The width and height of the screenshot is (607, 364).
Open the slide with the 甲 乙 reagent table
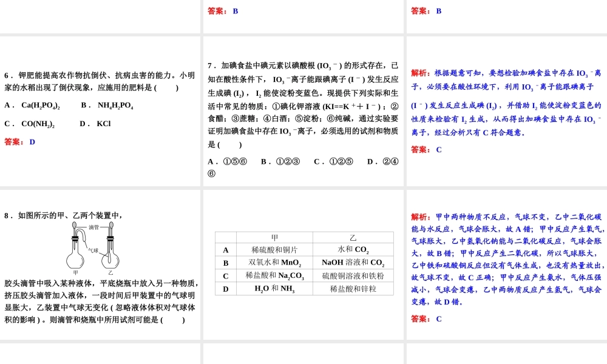pyautogui.click(x=303, y=265)
